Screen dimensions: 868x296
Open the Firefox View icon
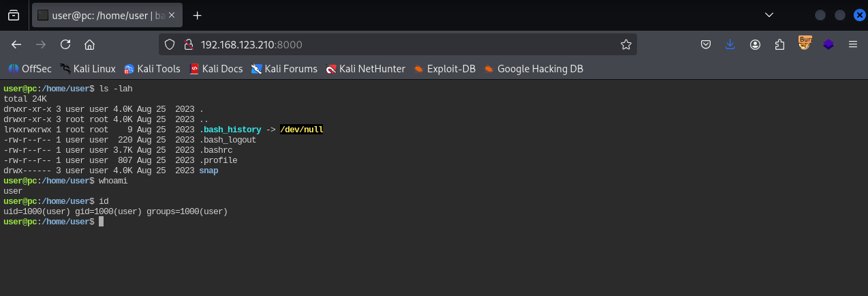pyautogui.click(x=14, y=15)
